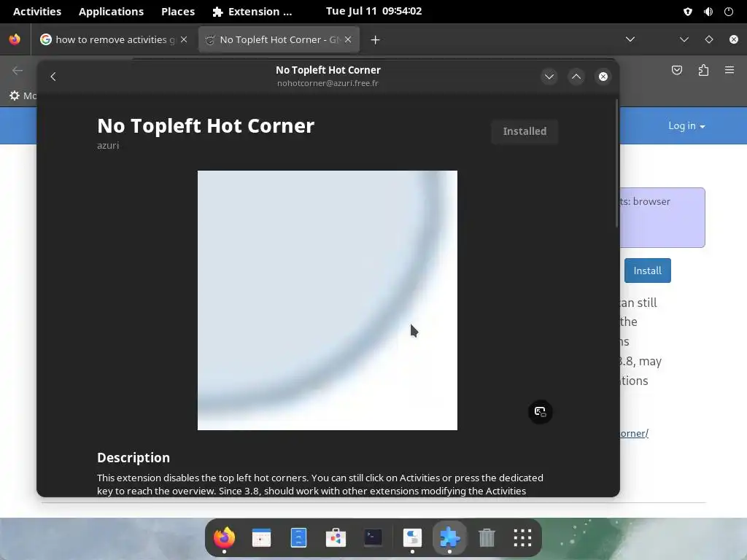
Task: Close the No Topleft Hot Corner browser tab
Action: coord(348,39)
